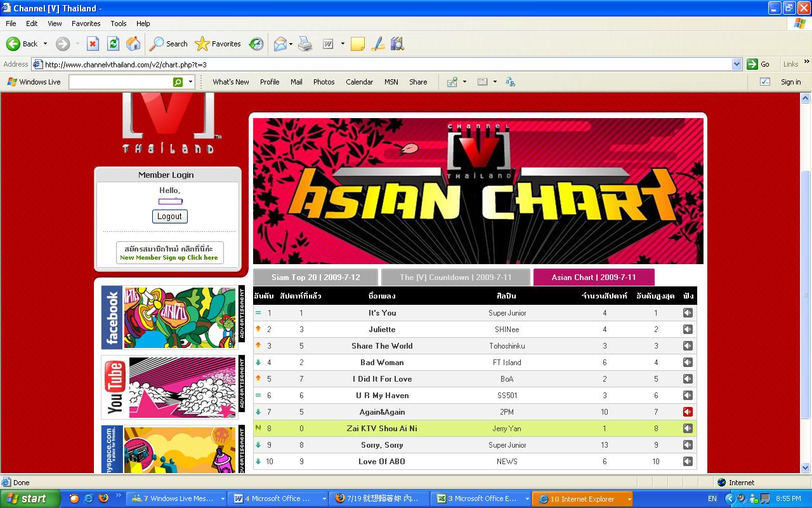Go to the Home page icon
Image resolution: width=812 pixels, height=508 pixels.
coord(133,44)
